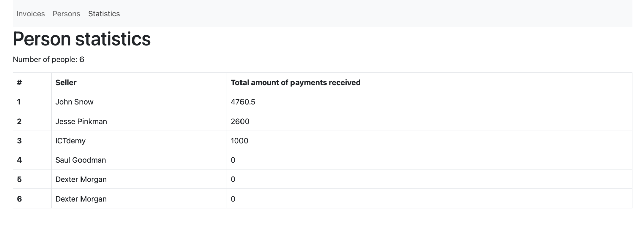The width and height of the screenshot is (644, 233).
Task: Click row number 1 index cell
Action: coord(19,102)
